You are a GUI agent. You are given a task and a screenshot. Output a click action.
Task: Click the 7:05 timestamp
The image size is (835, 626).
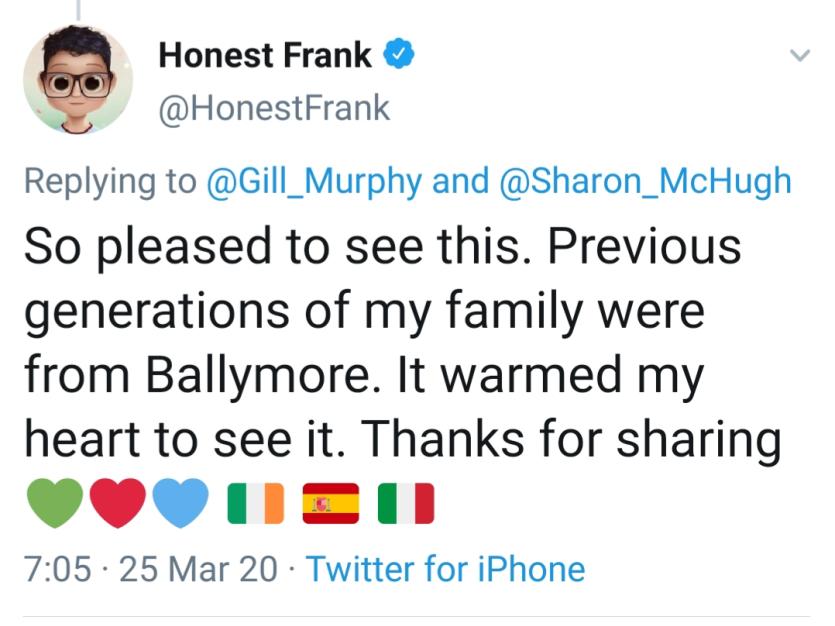(58, 569)
